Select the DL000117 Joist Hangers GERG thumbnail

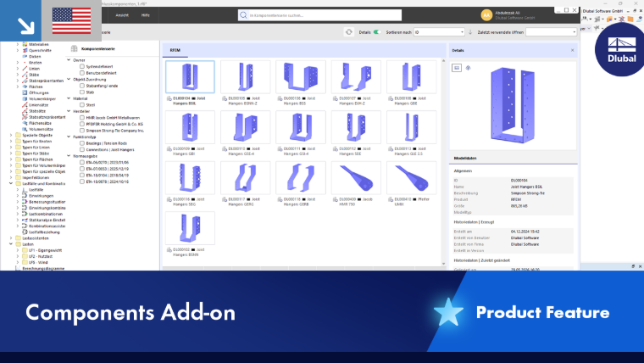pos(245,178)
